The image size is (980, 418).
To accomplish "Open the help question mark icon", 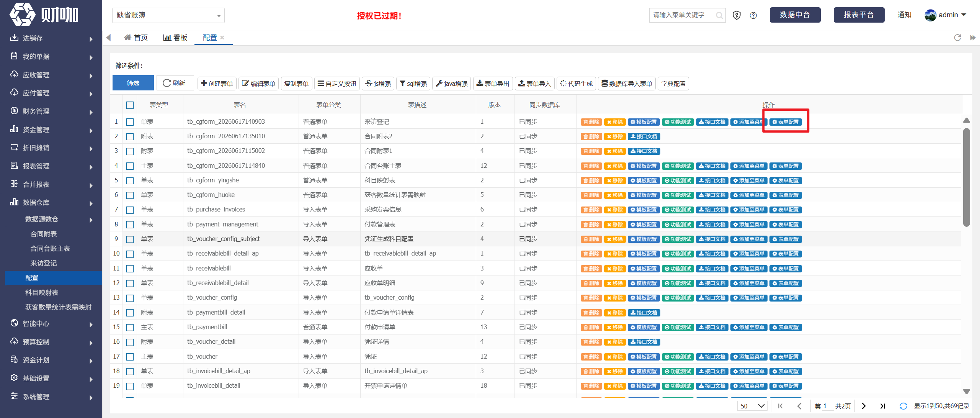I will pyautogui.click(x=753, y=15).
